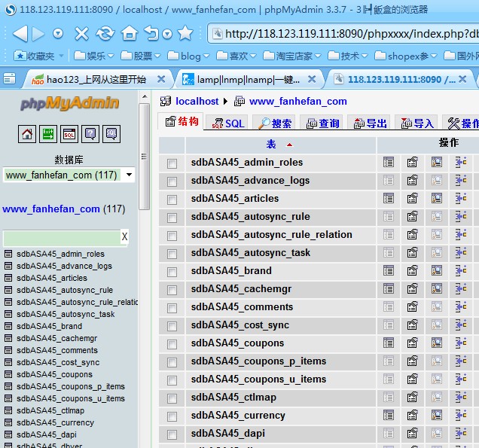This screenshot has height=448, width=479.
Task: Click www_fanhefan_com breadcrumb link
Action: (297, 101)
